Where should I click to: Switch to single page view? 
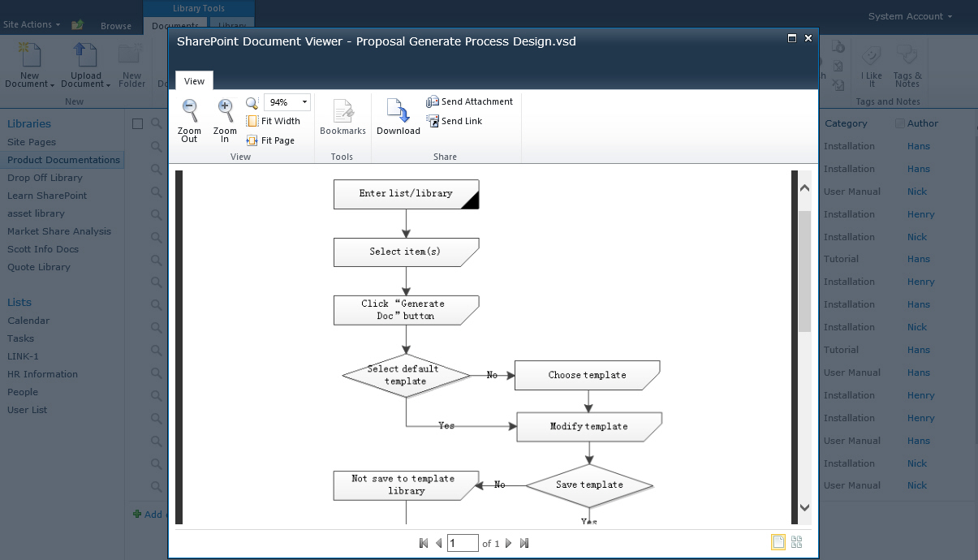(778, 541)
